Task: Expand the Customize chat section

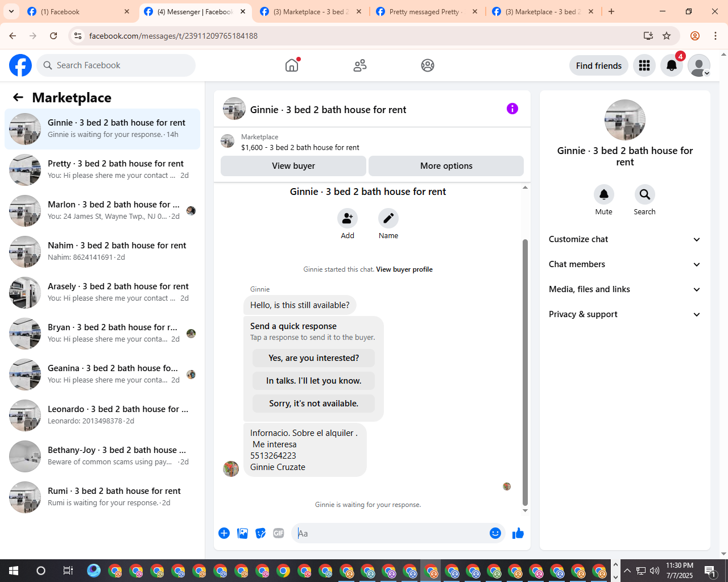Action: click(625, 239)
